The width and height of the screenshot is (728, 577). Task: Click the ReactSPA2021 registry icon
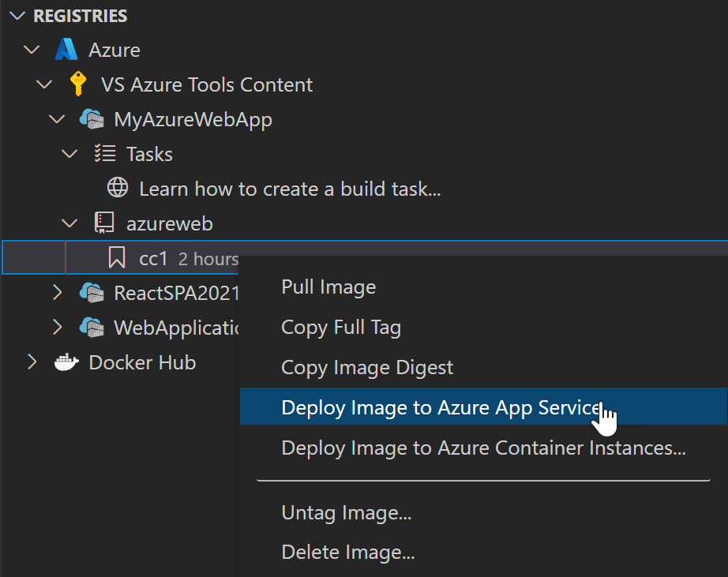tap(92, 292)
